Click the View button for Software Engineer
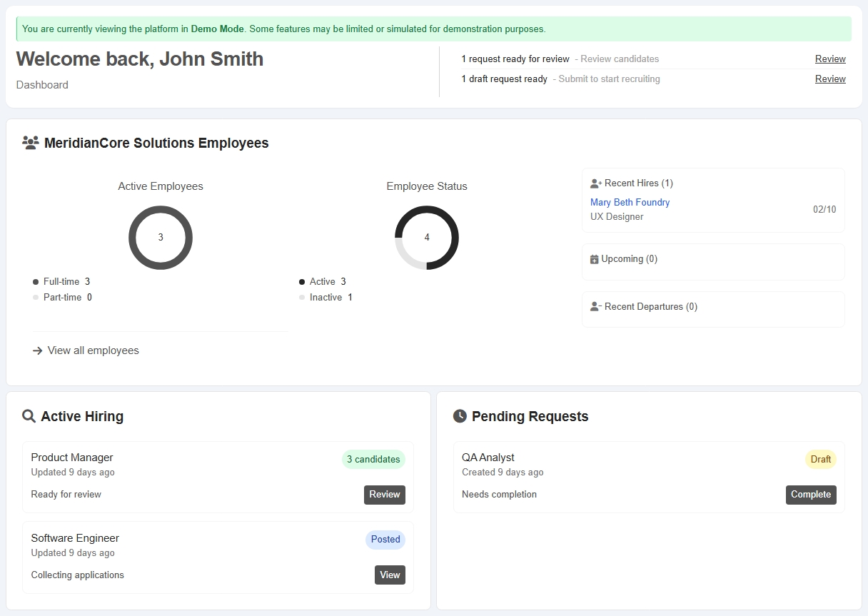The image size is (868, 616). coord(390,575)
